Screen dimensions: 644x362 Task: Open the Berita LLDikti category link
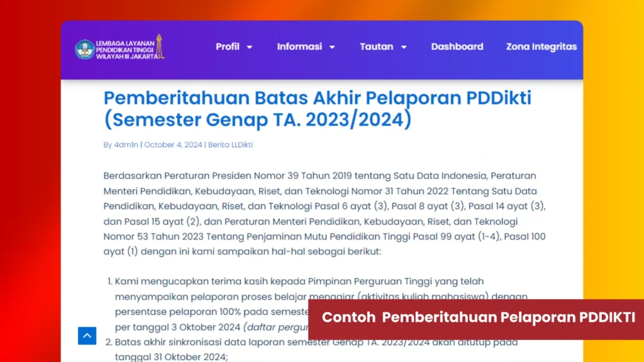(230, 145)
